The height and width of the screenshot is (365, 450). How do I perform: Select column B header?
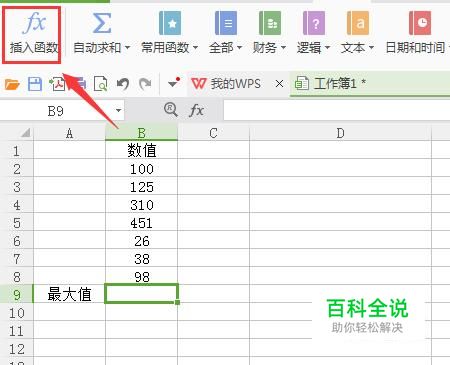point(141,133)
